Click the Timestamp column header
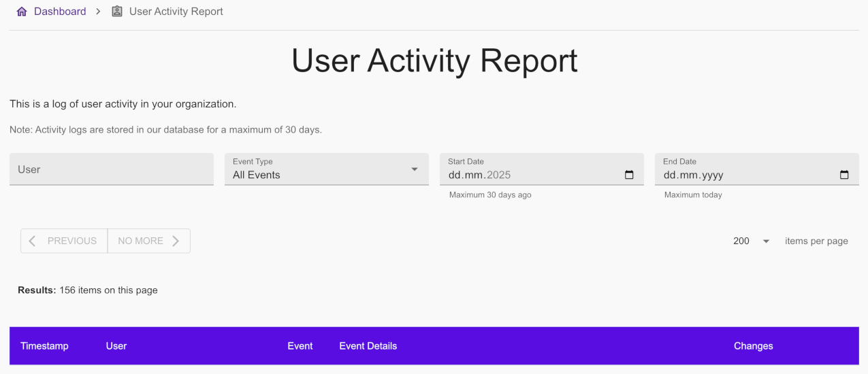The height and width of the screenshot is (374, 868). pyautogui.click(x=44, y=346)
